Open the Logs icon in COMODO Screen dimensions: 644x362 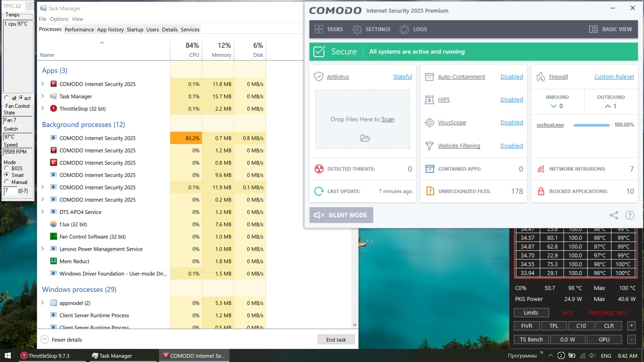coord(404,29)
